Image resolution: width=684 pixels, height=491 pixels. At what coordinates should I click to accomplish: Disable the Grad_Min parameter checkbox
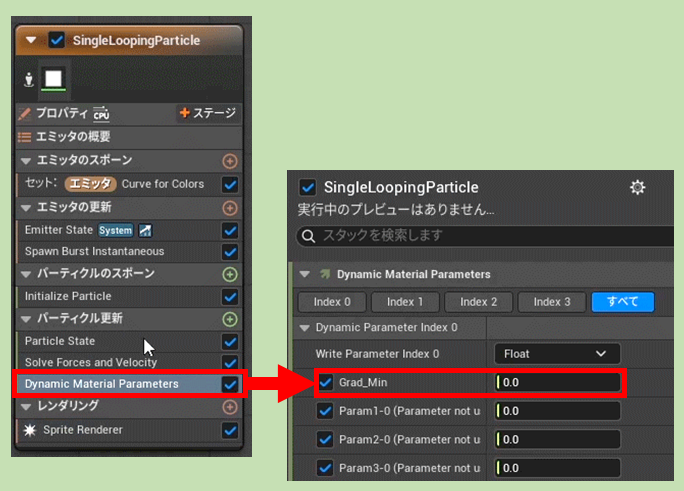click(326, 382)
